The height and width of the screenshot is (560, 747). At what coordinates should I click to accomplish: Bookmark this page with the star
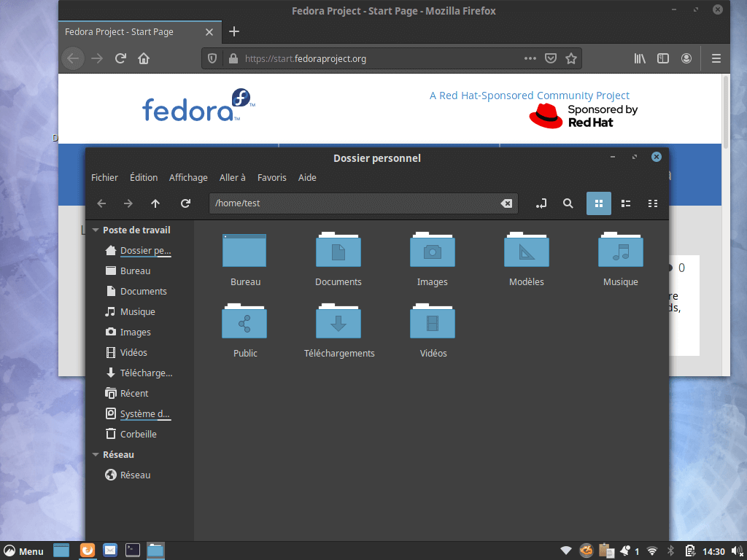(x=571, y=58)
